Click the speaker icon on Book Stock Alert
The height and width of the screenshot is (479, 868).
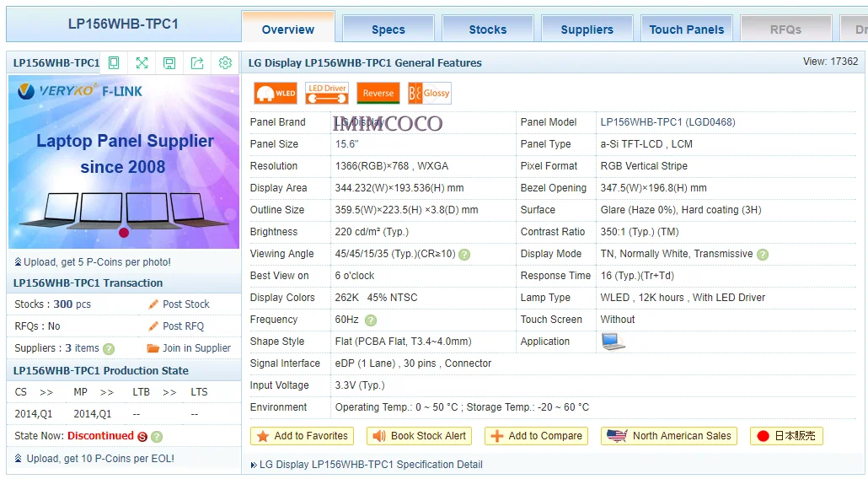tap(379, 436)
